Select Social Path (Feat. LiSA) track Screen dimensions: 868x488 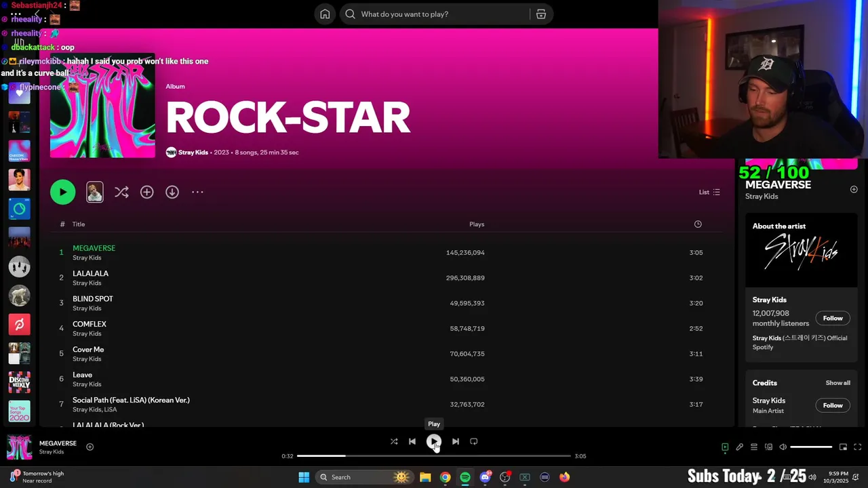pos(387,405)
